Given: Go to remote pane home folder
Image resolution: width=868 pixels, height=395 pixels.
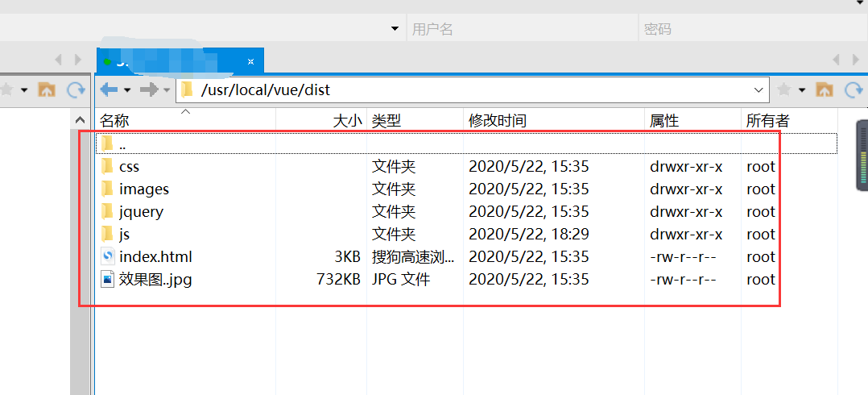Looking at the screenshot, I should click(825, 89).
